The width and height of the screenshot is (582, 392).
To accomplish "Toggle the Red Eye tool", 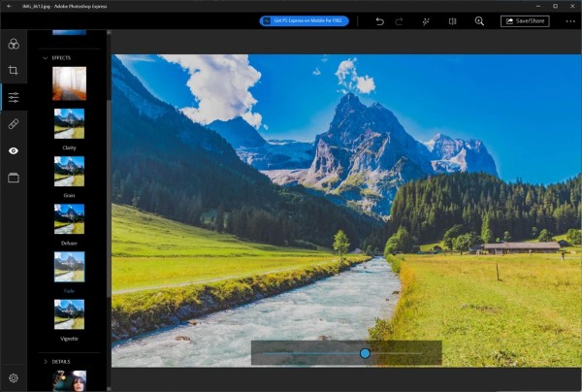I will click(14, 151).
